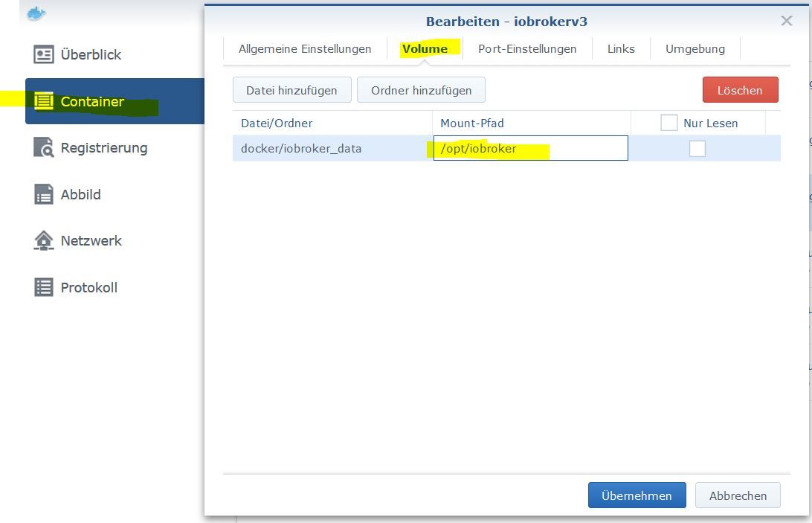This screenshot has width=812, height=523.
Task: Open the Netzwerk sidebar label
Action: click(91, 240)
